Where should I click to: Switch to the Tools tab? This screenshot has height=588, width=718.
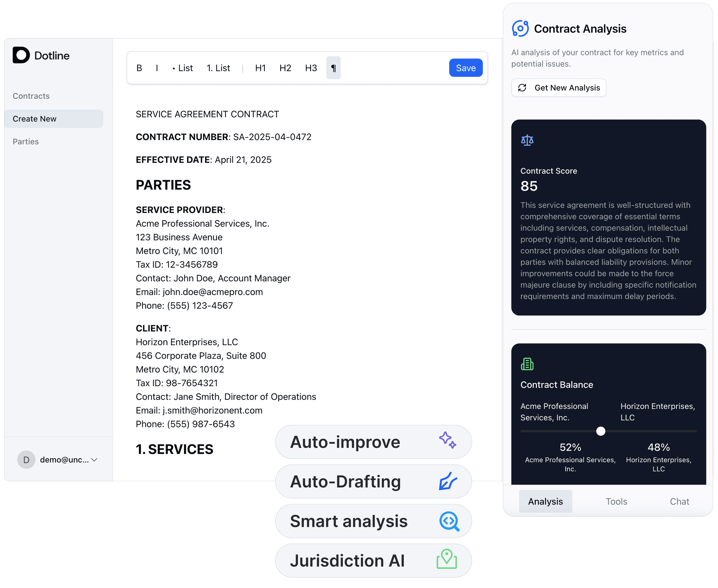pyautogui.click(x=616, y=501)
